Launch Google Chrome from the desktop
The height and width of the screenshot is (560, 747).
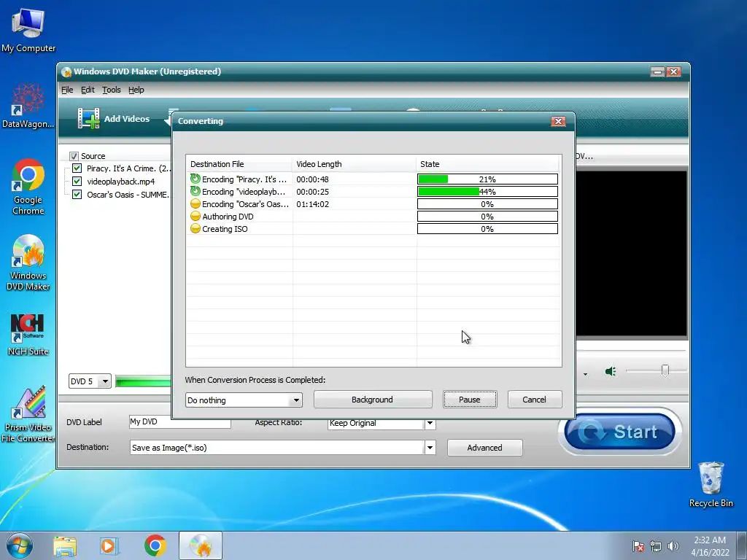coord(28,187)
